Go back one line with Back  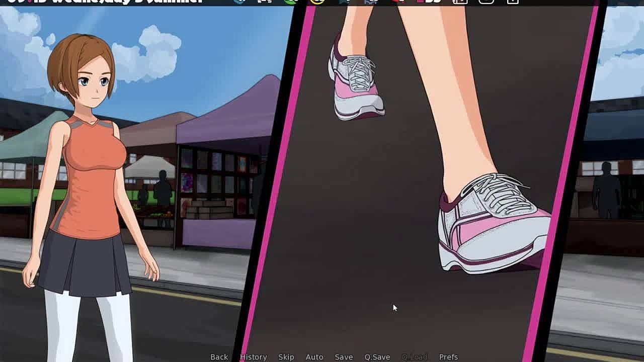(x=219, y=356)
